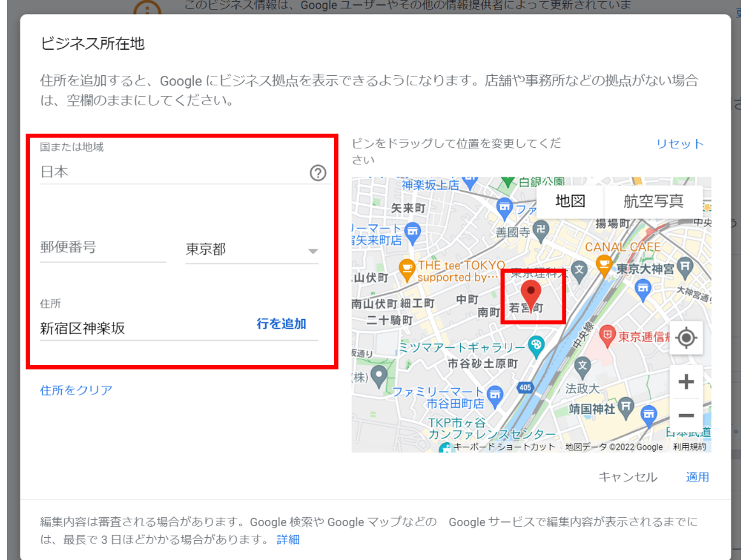
Task: Click リセット to reset pin position
Action: pyautogui.click(x=680, y=144)
